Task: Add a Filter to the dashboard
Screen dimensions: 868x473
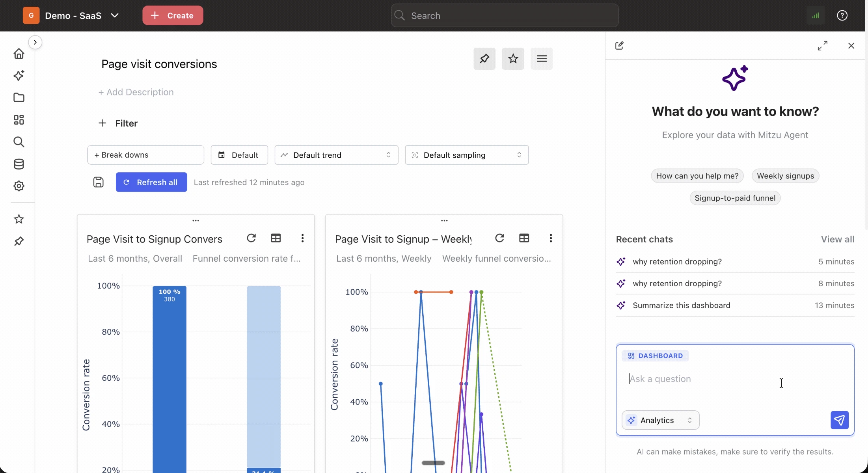Action: tap(118, 123)
